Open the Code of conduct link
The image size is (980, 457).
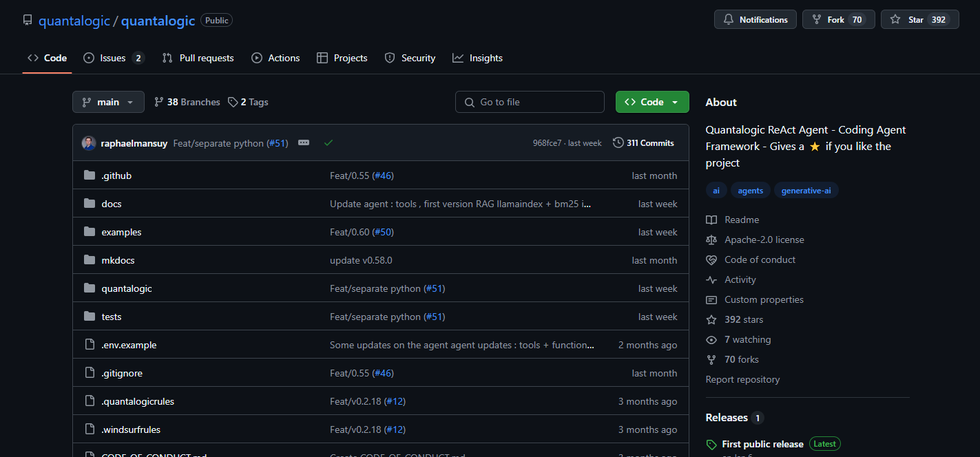click(760, 260)
